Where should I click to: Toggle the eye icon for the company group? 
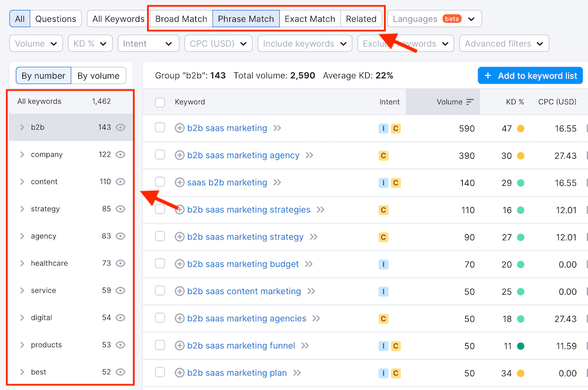[x=121, y=155]
